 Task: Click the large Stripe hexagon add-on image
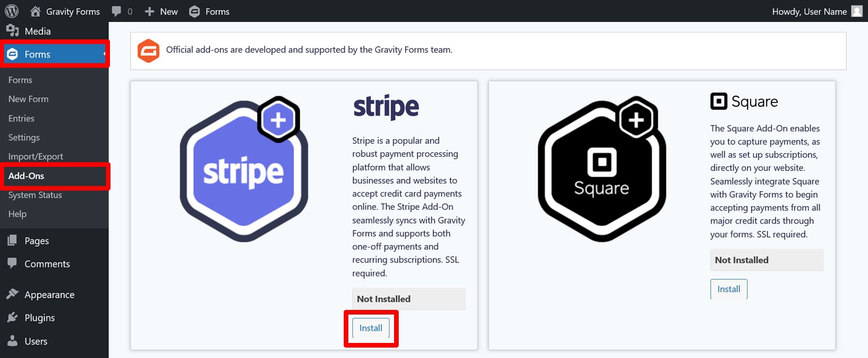pyautogui.click(x=244, y=169)
